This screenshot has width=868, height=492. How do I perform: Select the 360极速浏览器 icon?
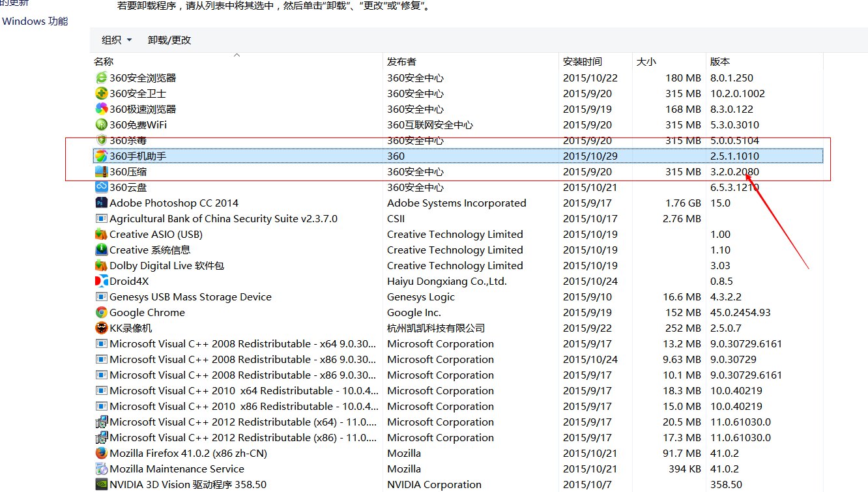[102, 109]
